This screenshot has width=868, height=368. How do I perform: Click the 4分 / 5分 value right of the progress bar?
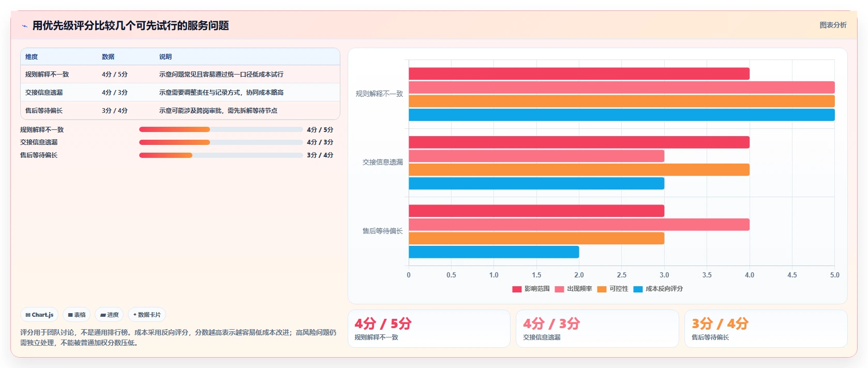pos(320,130)
